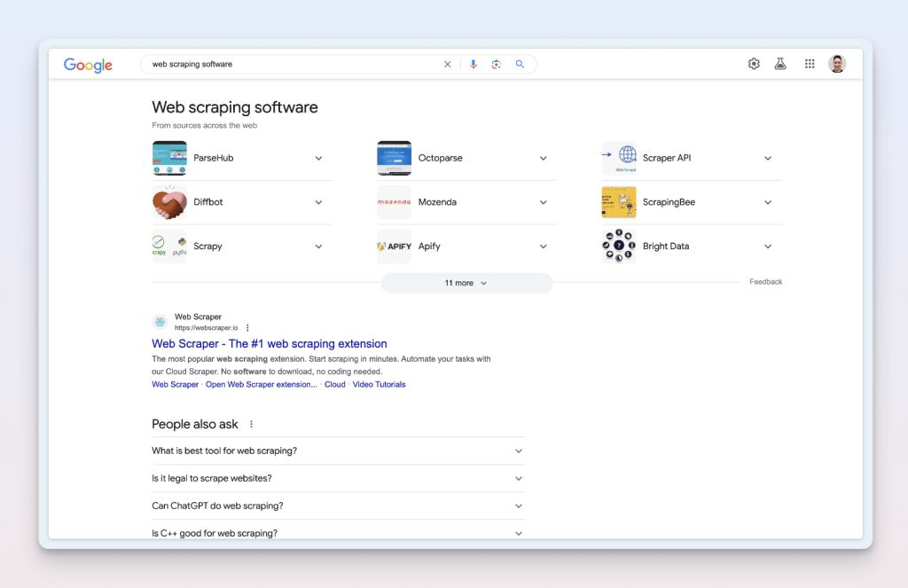This screenshot has height=588, width=908.
Task: Expand the Mozenda entry chevron
Action: [x=544, y=202]
